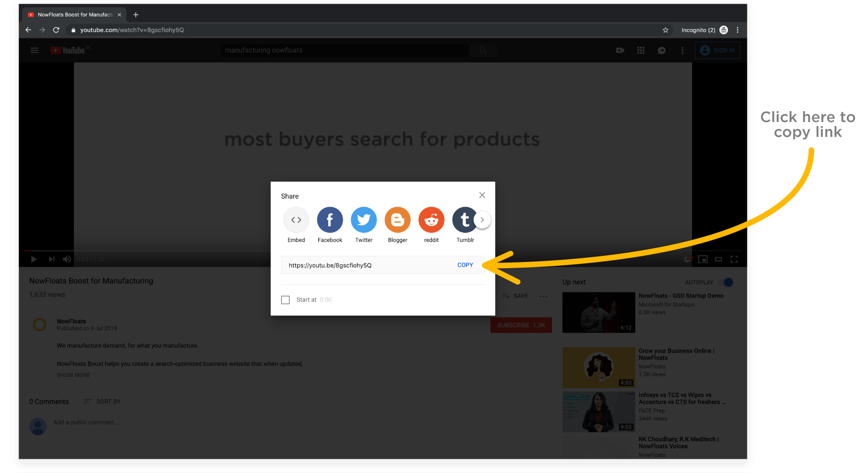This screenshot has width=868, height=473.
Task: Share video on Tumblr
Action: click(464, 219)
